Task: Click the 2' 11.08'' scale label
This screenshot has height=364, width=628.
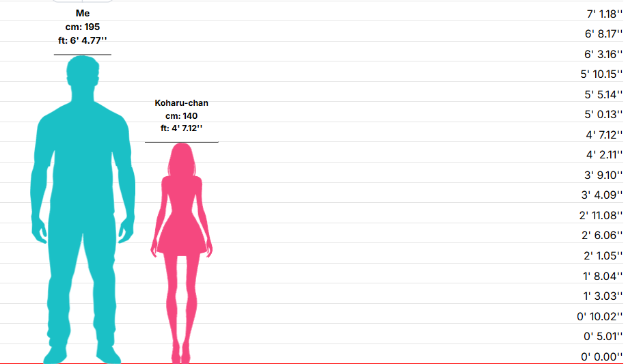Action: point(601,215)
